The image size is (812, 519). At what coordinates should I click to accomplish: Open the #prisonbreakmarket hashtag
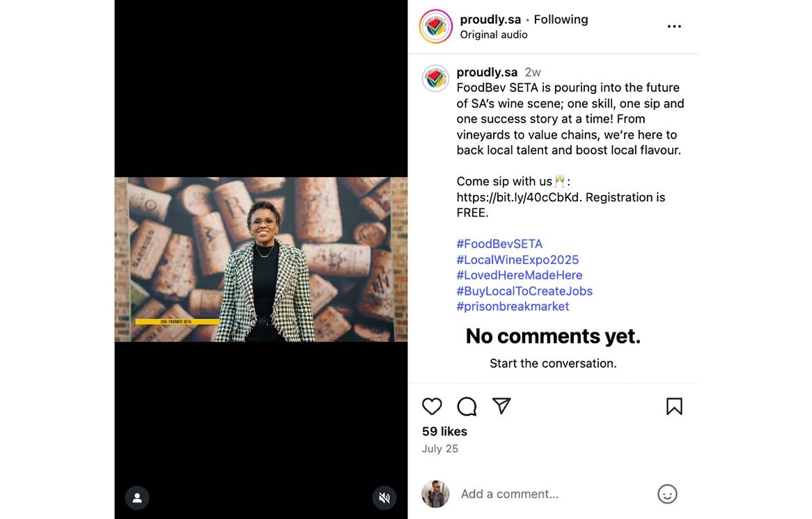pos(513,307)
